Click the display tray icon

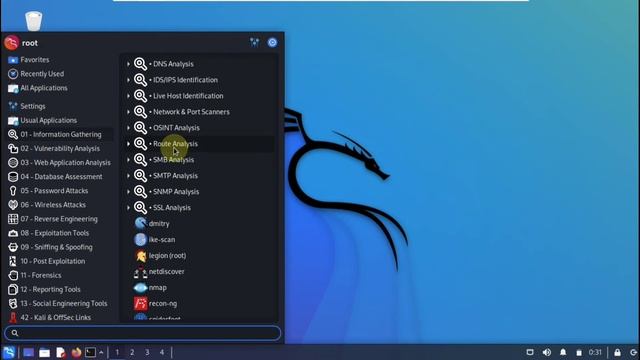point(530,352)
